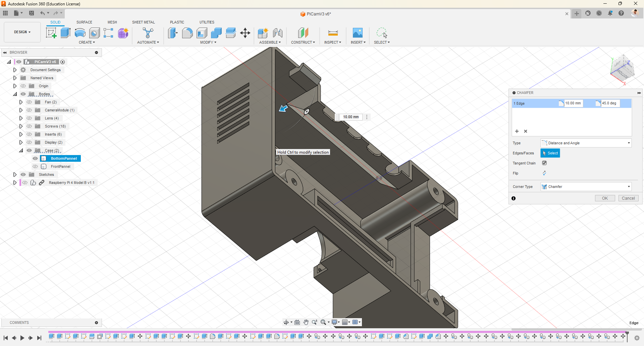Choose the Extrude tool
Screen dimensions: 644x346
coord(65,33)
